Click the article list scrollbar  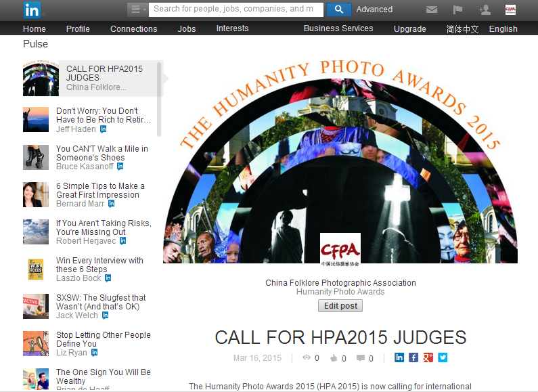[159, 100]
